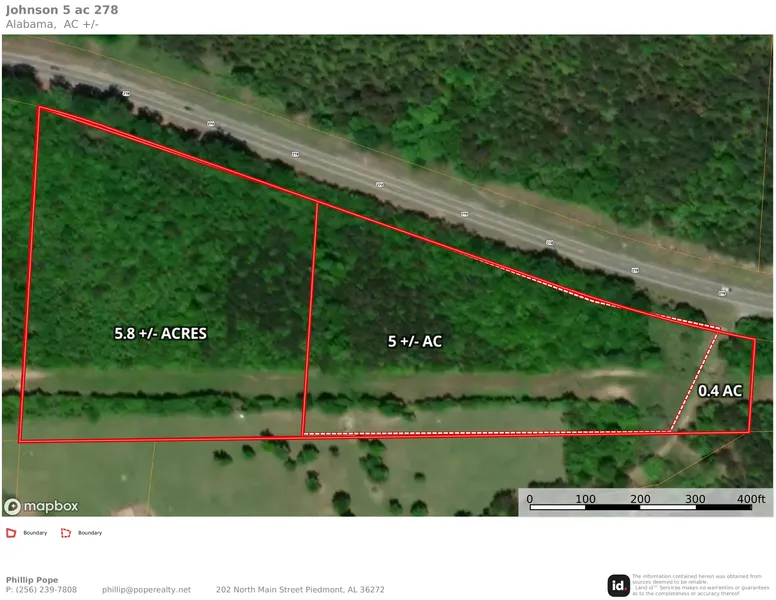Click the top-left corner of the red boundary

39,107
